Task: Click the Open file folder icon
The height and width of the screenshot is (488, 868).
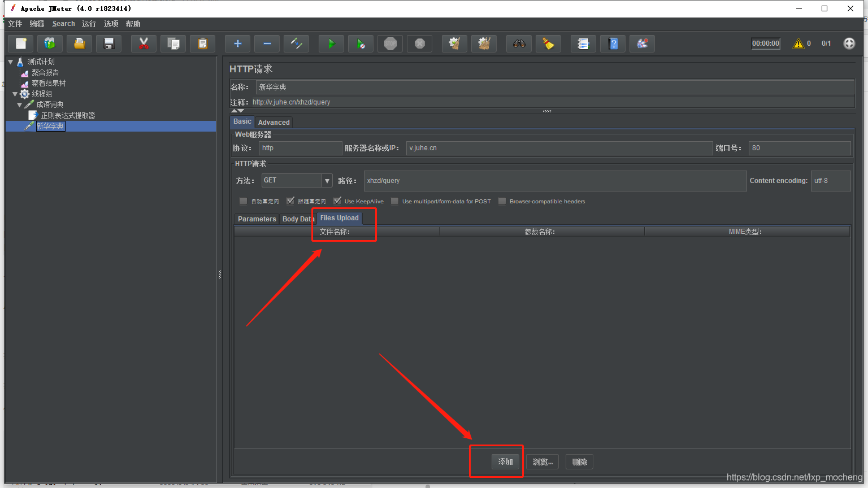Action: click(80, 43)
